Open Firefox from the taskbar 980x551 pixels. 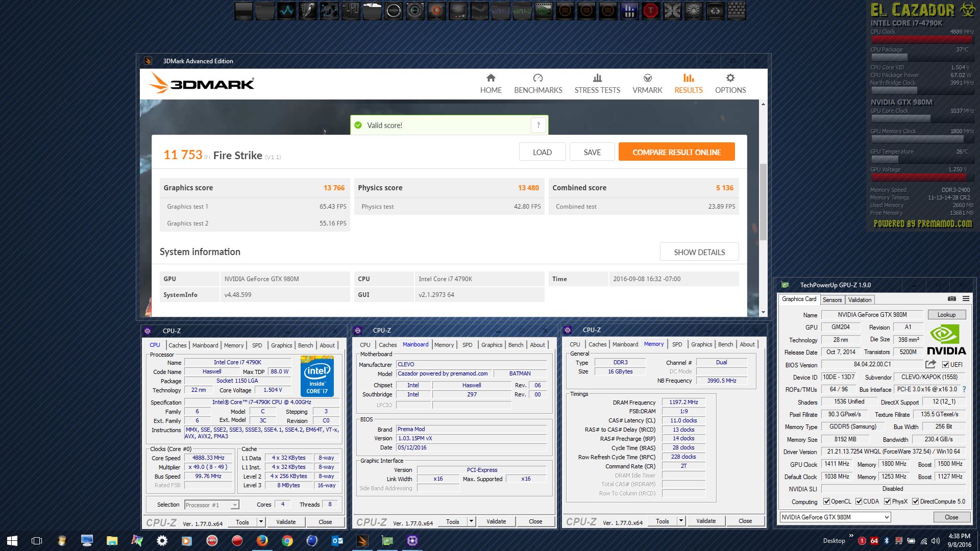262,541
